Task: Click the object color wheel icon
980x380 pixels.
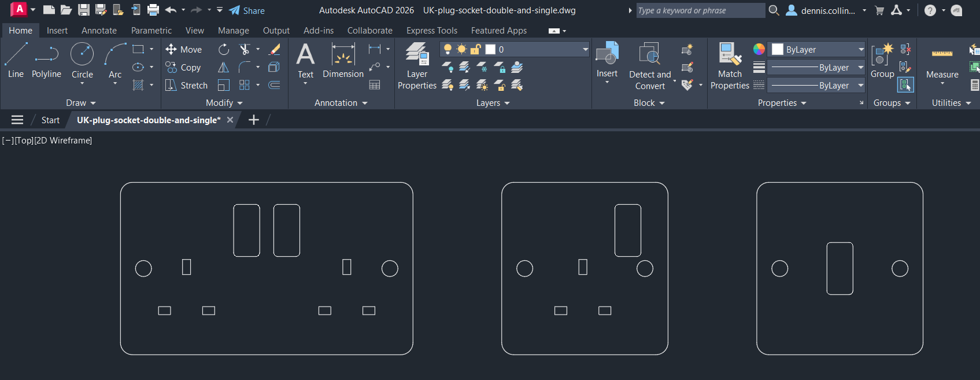Action: coord(759,49)
